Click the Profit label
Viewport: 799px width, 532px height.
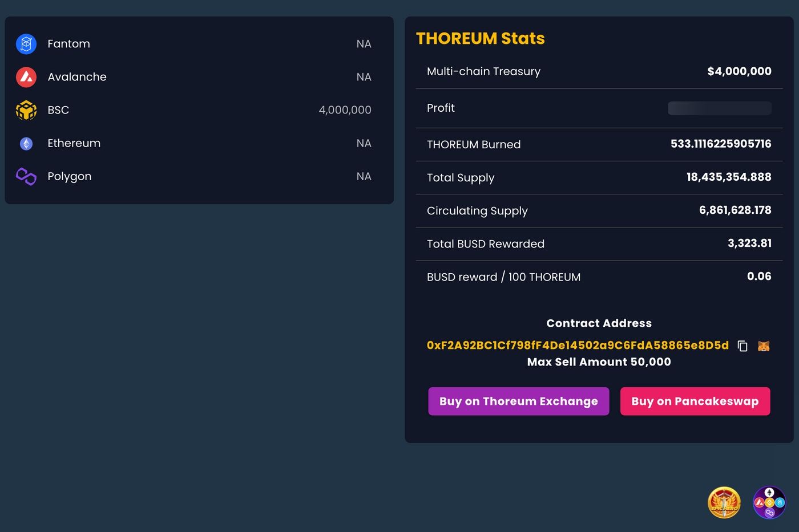point(441,108)
